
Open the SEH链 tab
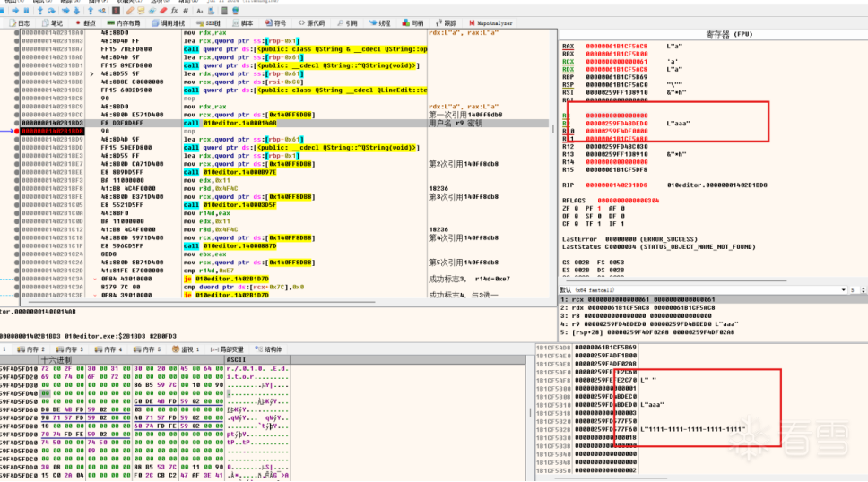[x=208, y=23]
